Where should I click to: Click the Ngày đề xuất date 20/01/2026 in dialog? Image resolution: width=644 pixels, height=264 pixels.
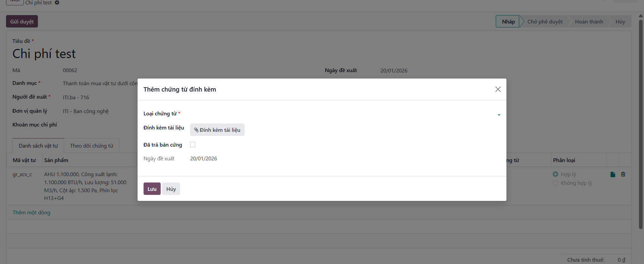click(204, 158)
